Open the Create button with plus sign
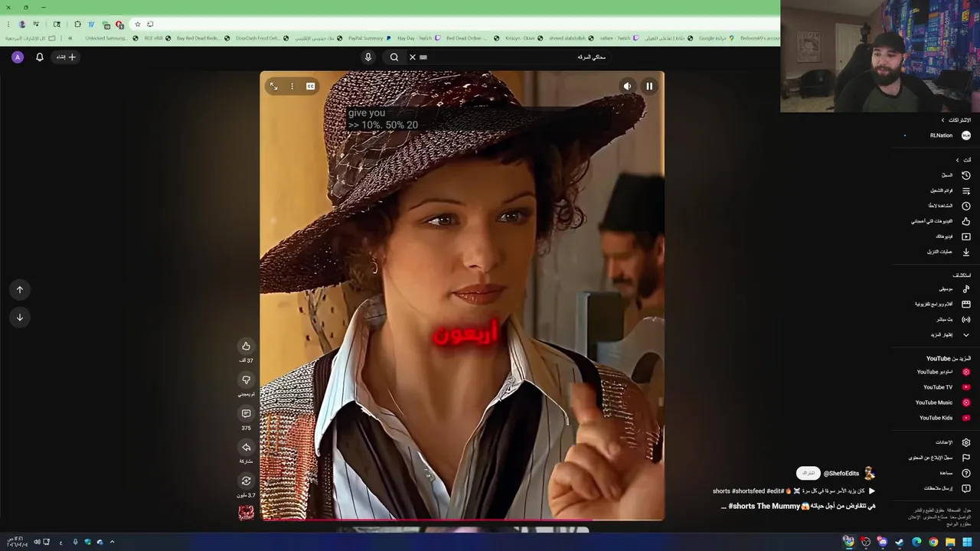 coord(66,57)
